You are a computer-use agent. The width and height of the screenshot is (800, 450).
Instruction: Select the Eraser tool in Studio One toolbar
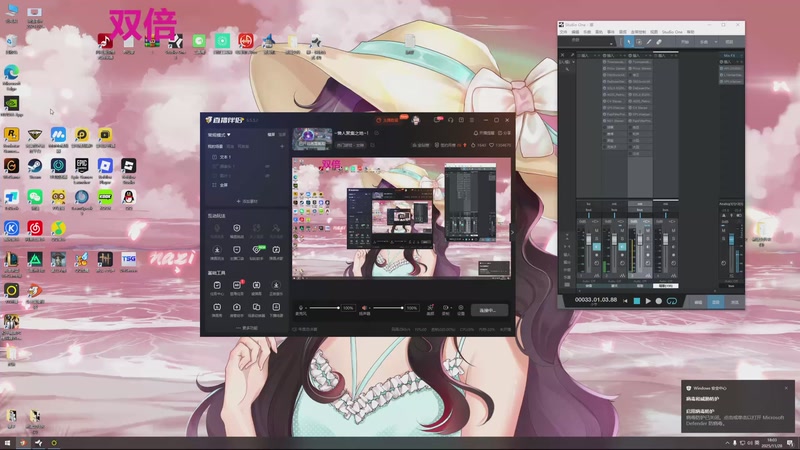[x=659, y=42]
